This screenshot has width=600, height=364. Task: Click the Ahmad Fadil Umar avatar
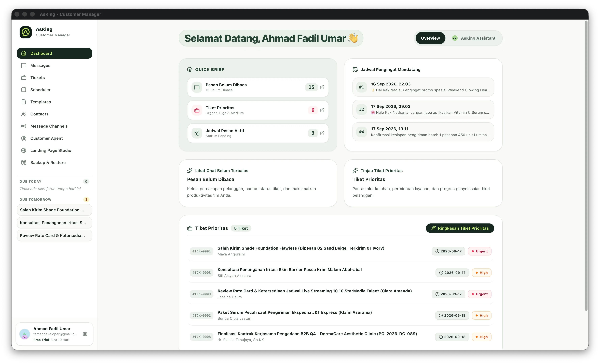[x=25, y=334]
